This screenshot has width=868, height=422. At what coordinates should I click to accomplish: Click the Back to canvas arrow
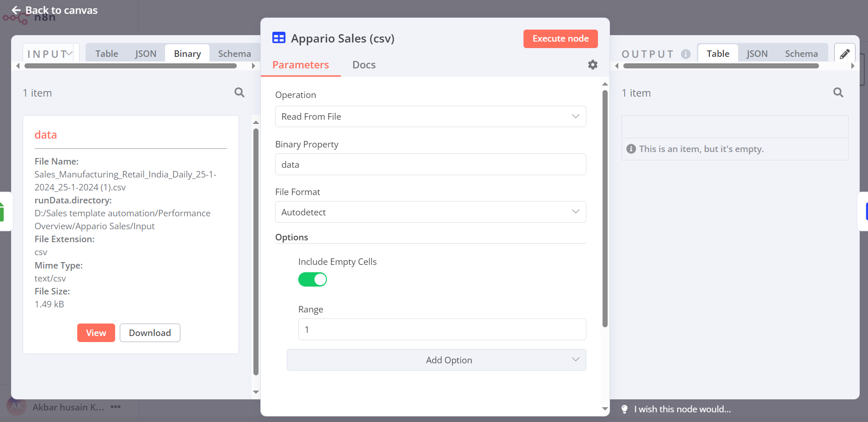16,10
